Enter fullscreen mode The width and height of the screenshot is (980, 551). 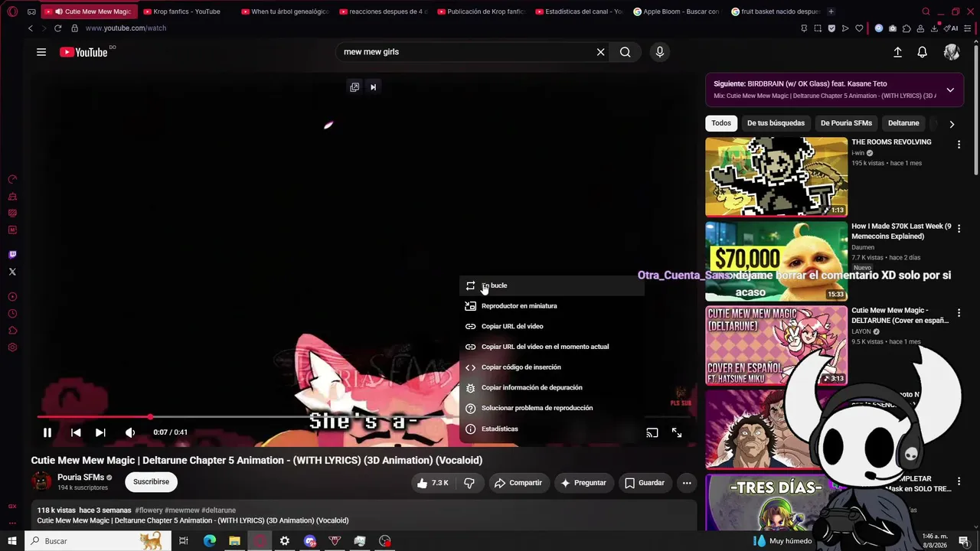(677, 432)
